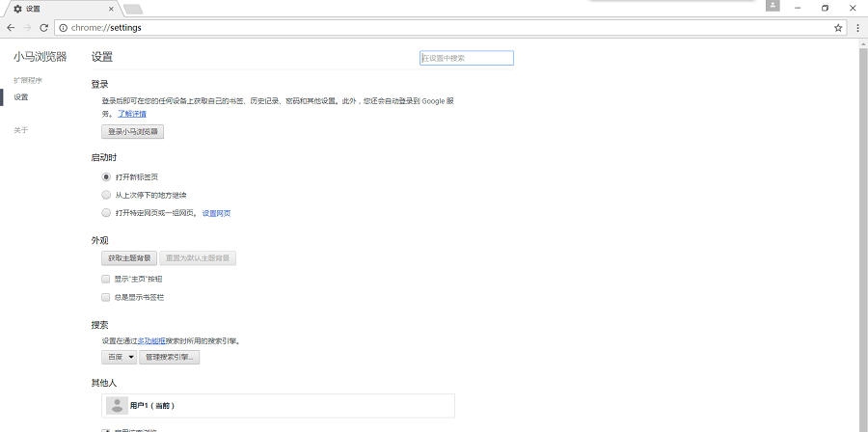Enable 显示"主页"按钮 checkbox
The image size is (868, 432).
point(106,280)
